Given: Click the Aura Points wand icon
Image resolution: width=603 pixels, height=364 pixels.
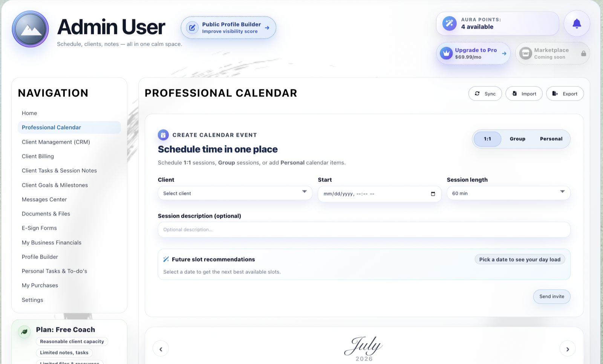Looking at the screenshot, I should coord(449,23).
